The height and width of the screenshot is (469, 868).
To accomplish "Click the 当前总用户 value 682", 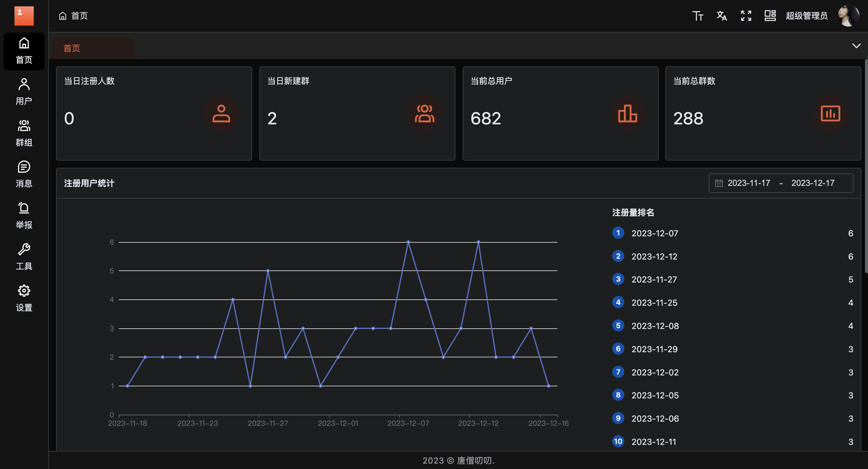I will click(x=486, y=118).
